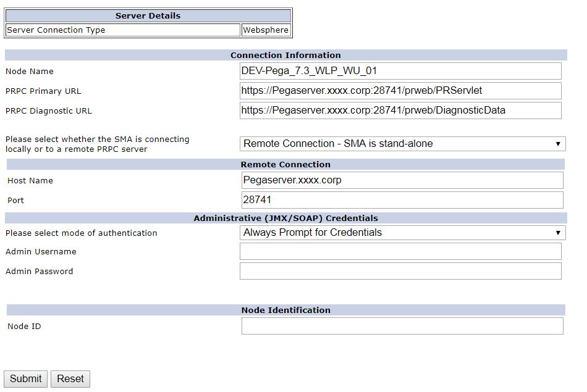Click the Node ID input field

point(402,326)
